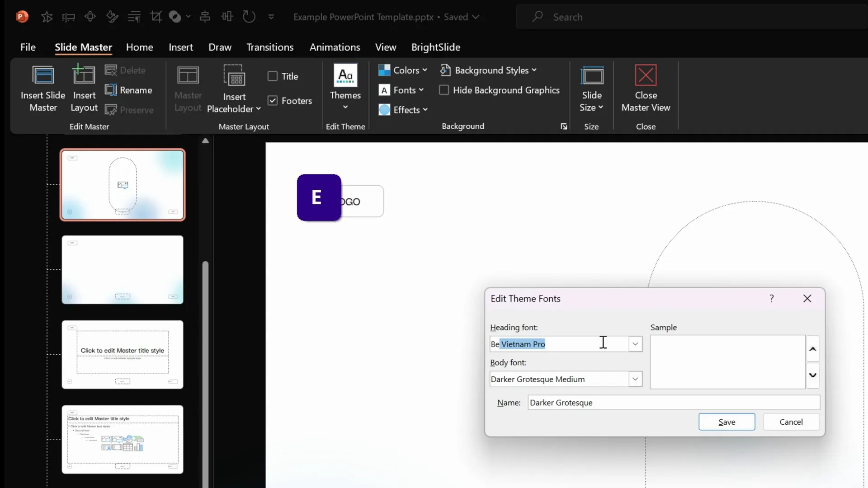The image size is (868, 488).
Task: Open the theme Fonts dropdown
Action: click(x=401, y=90)
